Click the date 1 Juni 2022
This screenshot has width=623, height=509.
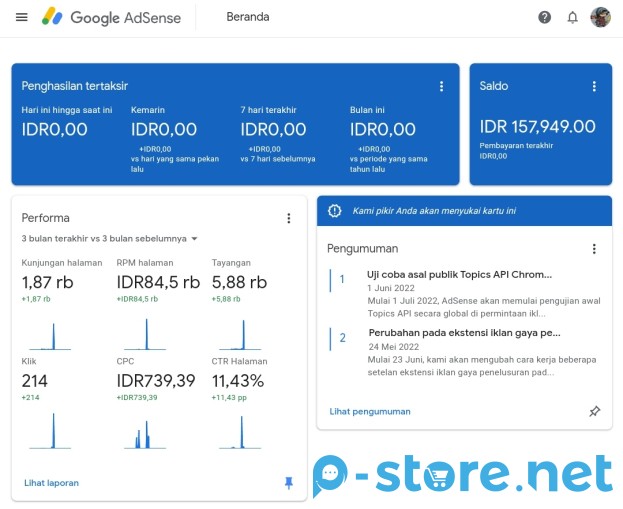click(391, 288)
